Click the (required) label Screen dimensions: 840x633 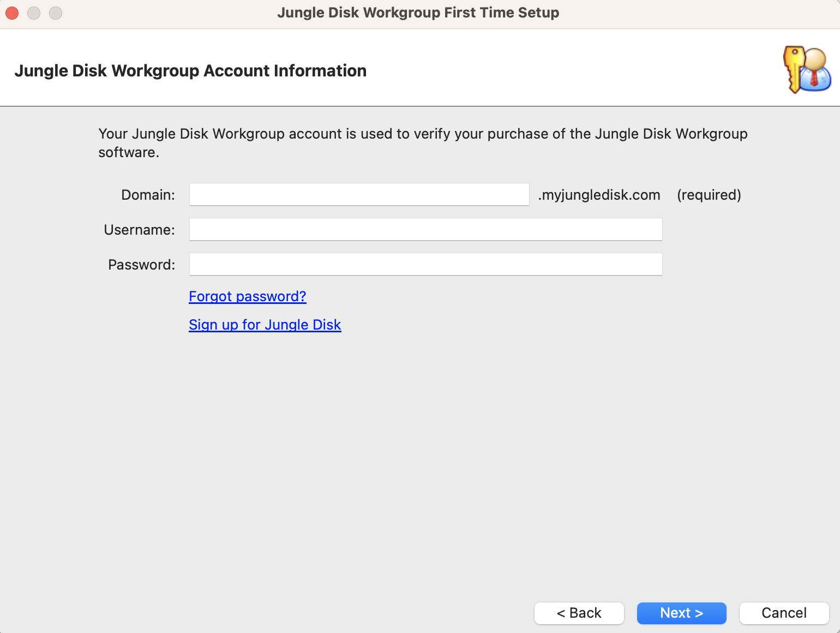coord(709,195)
